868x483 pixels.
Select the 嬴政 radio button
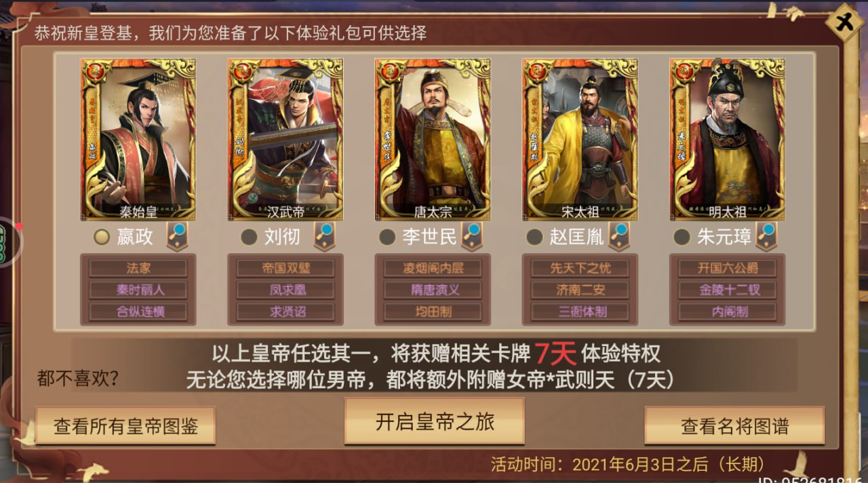102,237
